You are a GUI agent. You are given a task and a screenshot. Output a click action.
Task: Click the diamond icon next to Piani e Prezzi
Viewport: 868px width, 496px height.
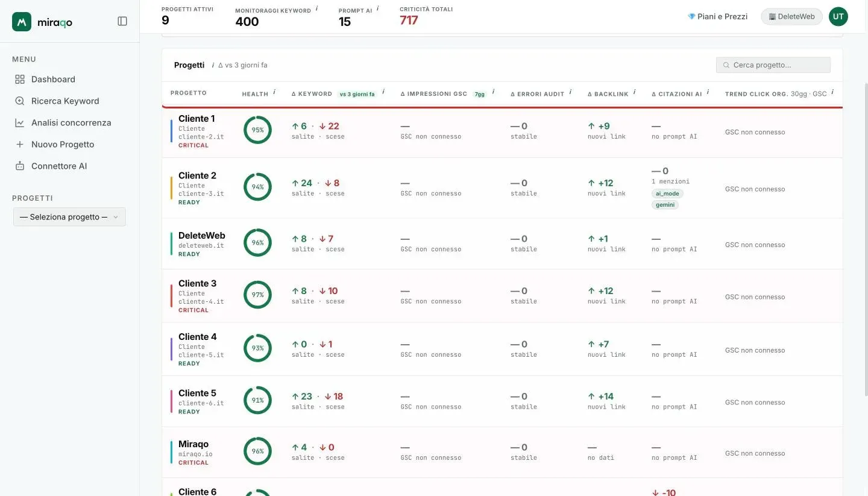click(x=691, y=16)
